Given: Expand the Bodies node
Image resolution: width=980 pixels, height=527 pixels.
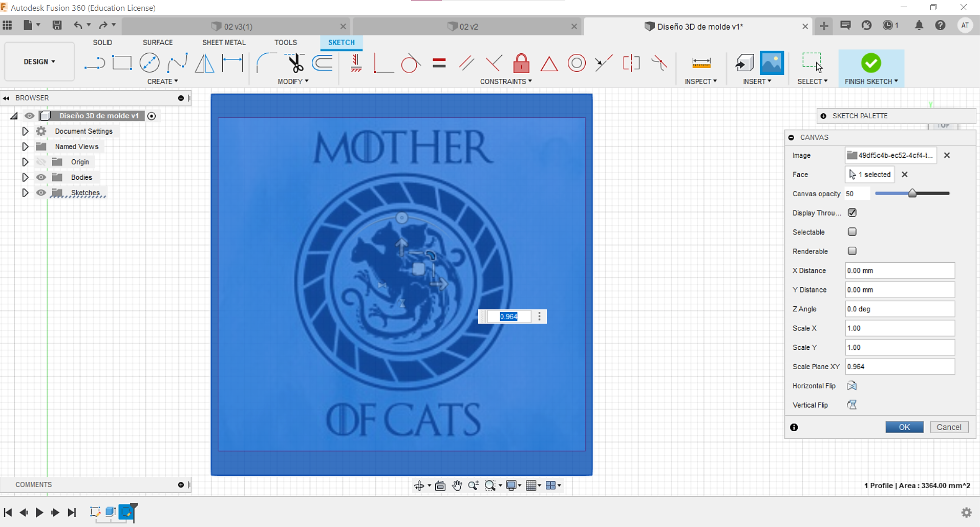Looking at the screenshot, I should coord(25,177).
